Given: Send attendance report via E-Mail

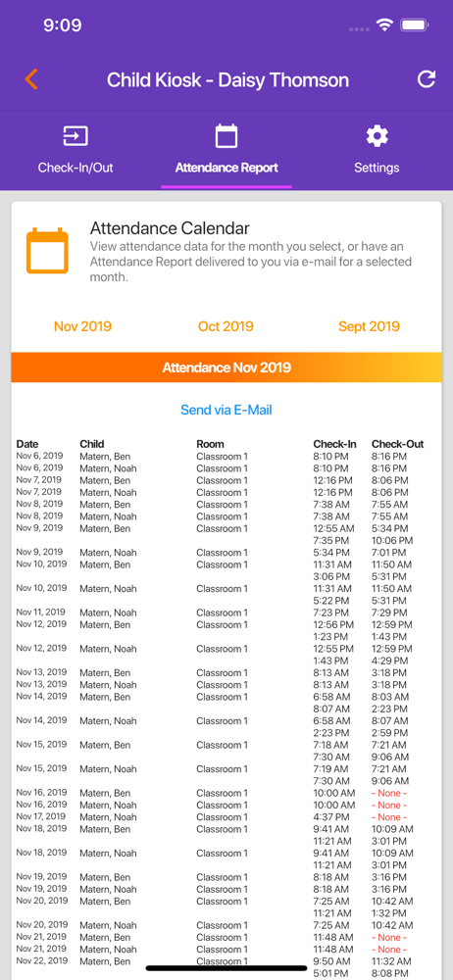Looking at the screenshot, I should point(226,410).
